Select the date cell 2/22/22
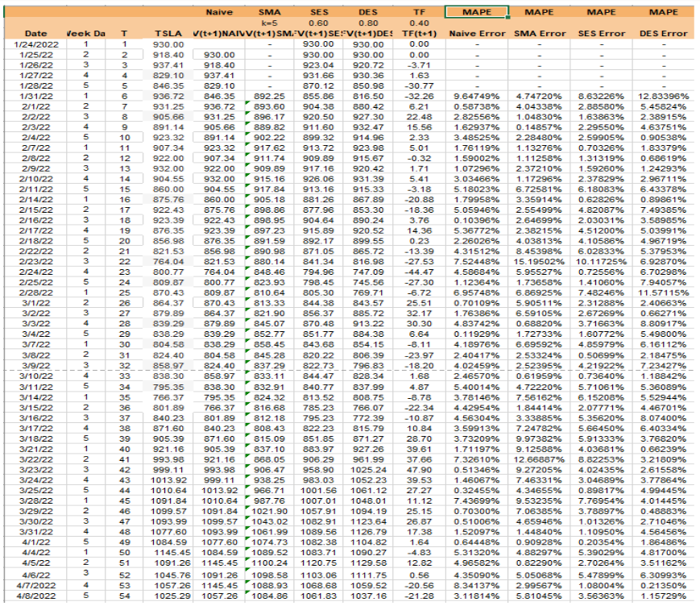The height and width of the screenshot is (606, 700). (35, 251)
